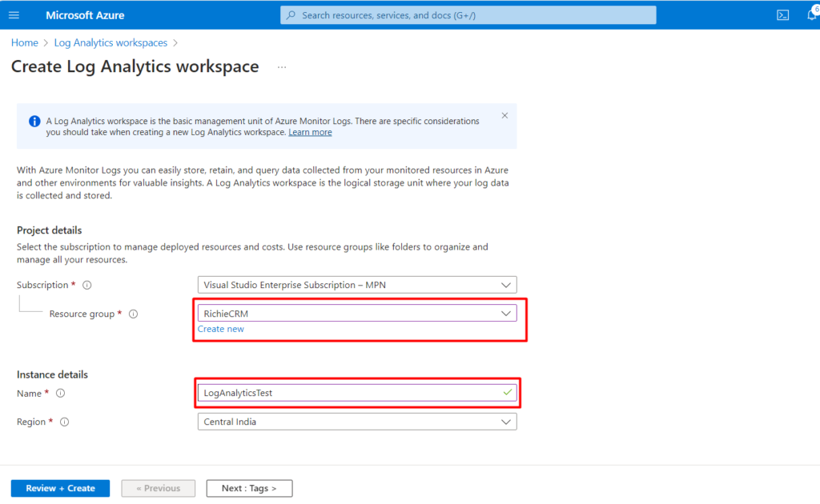
Task: Click the Name field containing LogAnalyticsTest
Action: click(357, 393)
